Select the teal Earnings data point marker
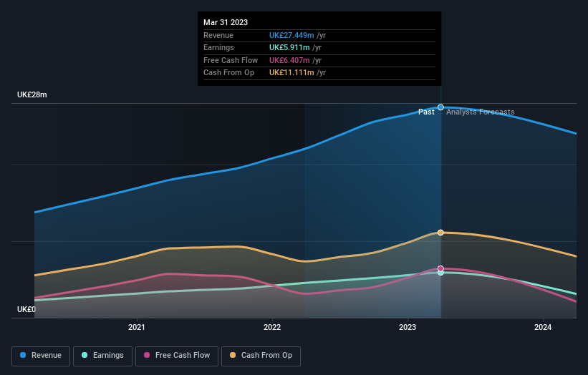 [440, 273]
